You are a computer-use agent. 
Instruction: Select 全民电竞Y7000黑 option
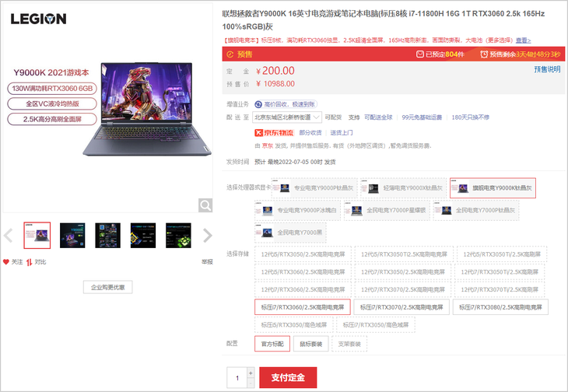pyautogui.click(x=290, y=233)
